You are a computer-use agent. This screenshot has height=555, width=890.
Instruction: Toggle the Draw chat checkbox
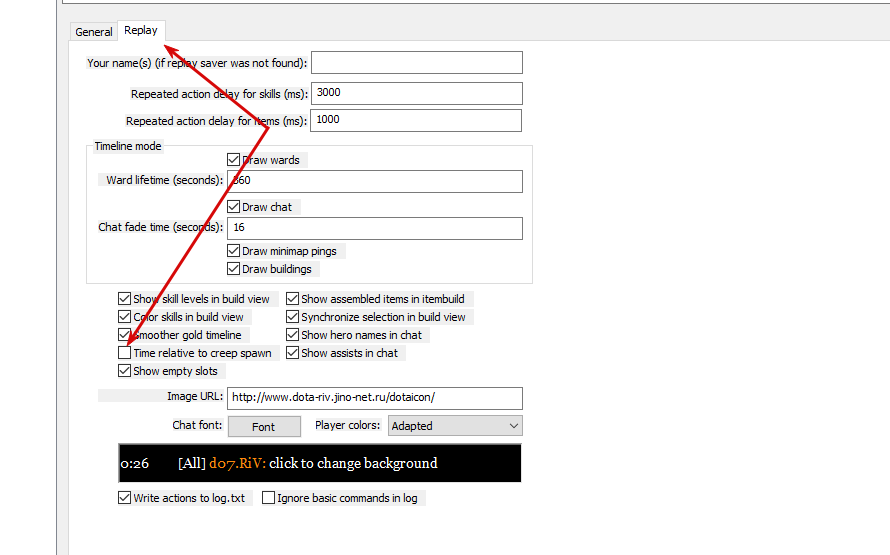point(233,207)
